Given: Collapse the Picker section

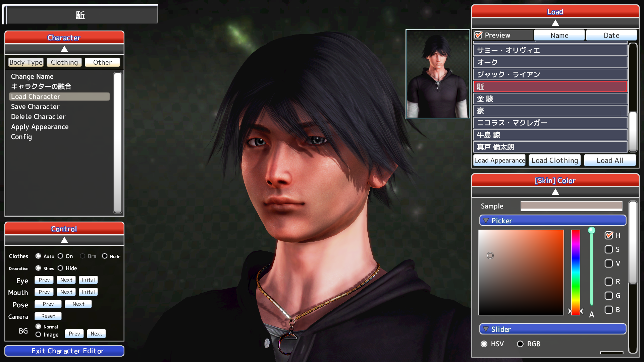Looking at the screenshot, I should 486,221.
